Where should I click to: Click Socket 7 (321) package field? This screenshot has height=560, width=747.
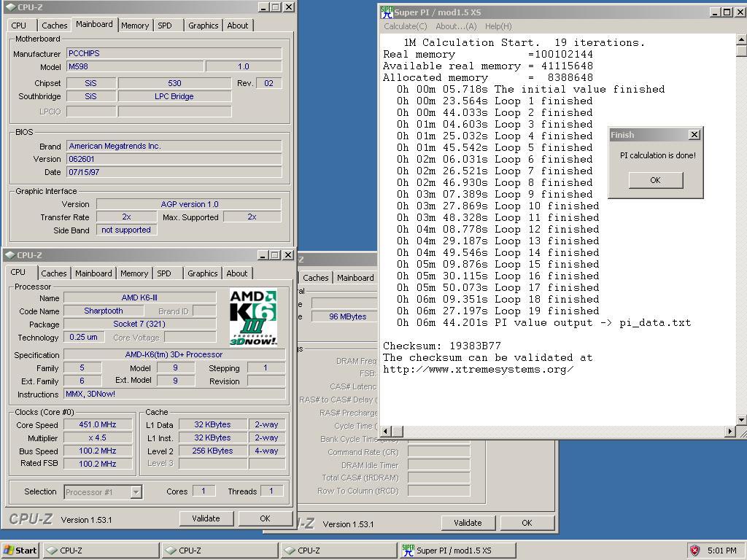[x=139, y=324]
